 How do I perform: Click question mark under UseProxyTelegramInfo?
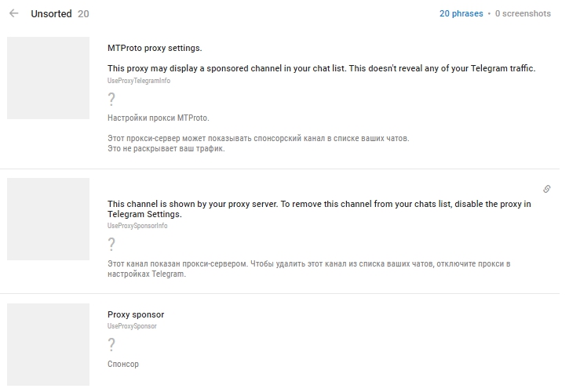(111, 99)
